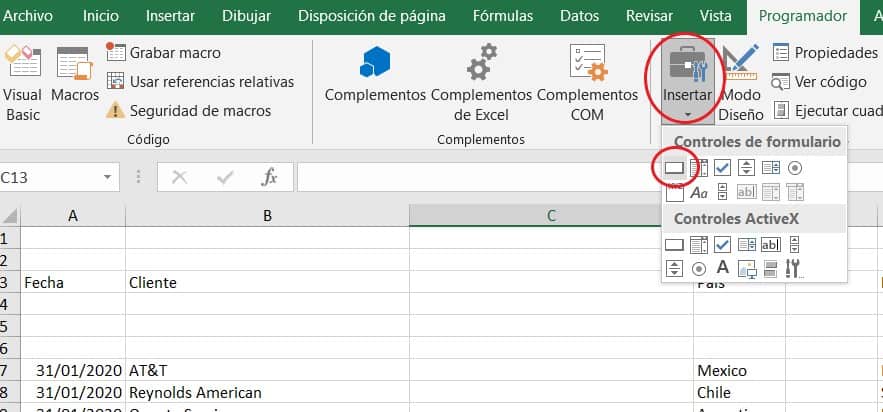The height and width of the screenshot is (412, 883).
Task: Insert a form control Spin Button
Action: (x=746, y=167)
